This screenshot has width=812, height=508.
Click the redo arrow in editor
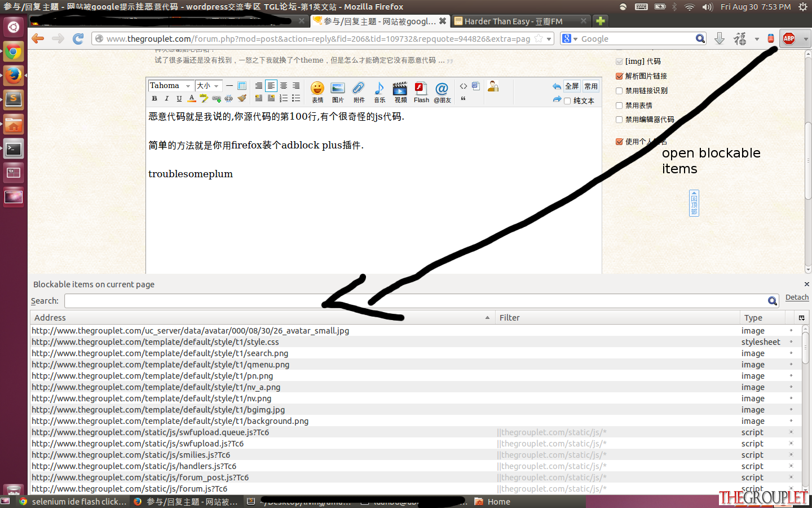click(557, 100)
